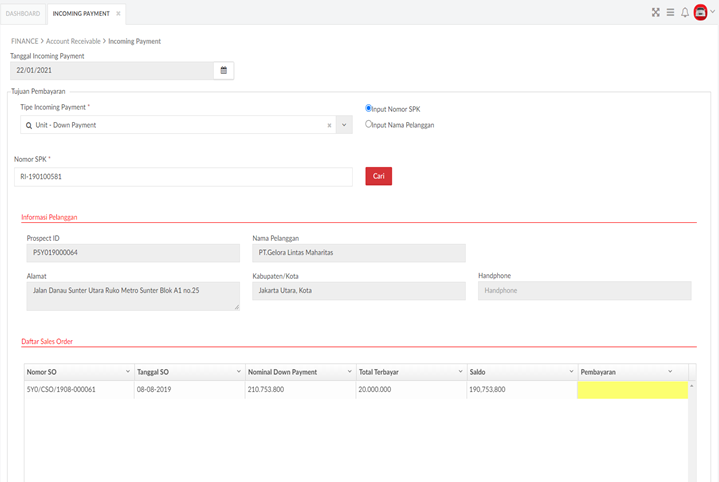Click the Saldo column header
The width and height of the screenshot is (719, 482).
coord(522,372)
